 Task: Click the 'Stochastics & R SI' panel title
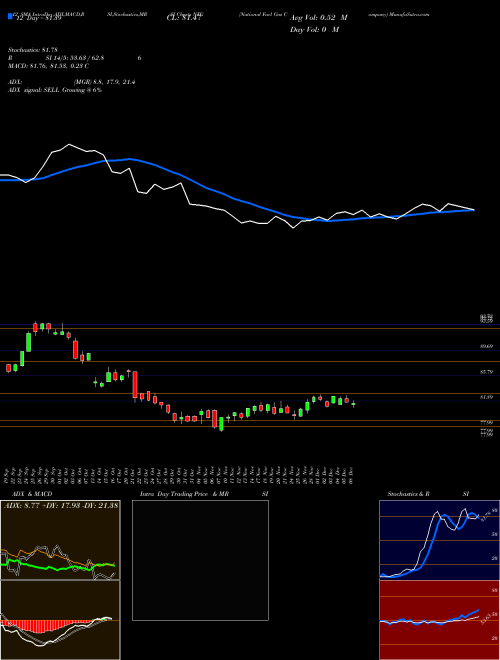[428, 494]
